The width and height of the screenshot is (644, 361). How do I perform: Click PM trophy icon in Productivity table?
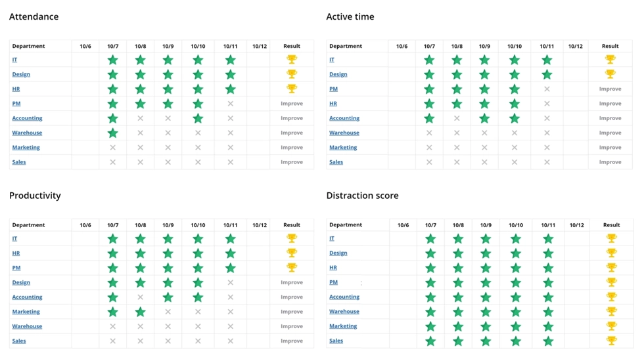(x=292, y=268)
